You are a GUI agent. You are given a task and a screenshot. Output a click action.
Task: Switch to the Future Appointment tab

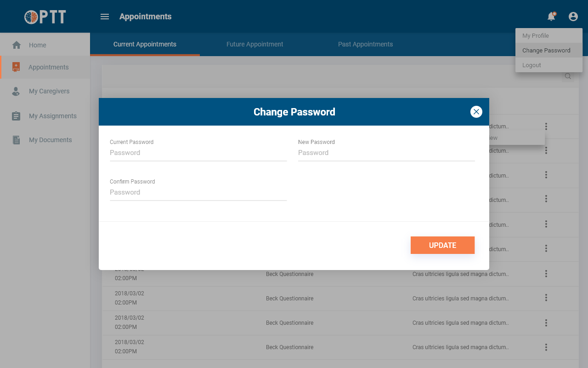click(254, 44)
